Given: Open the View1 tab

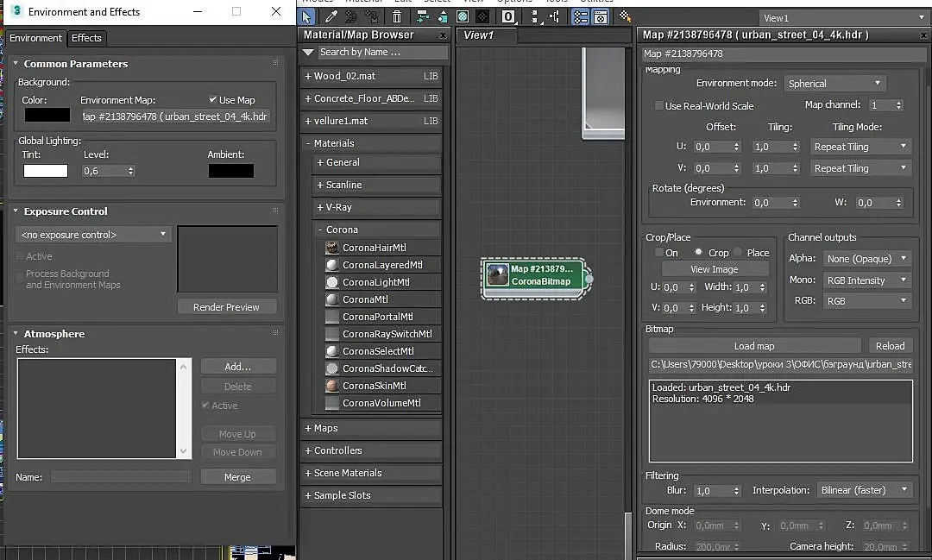Looking at the screenshot, I should [479, 35].
